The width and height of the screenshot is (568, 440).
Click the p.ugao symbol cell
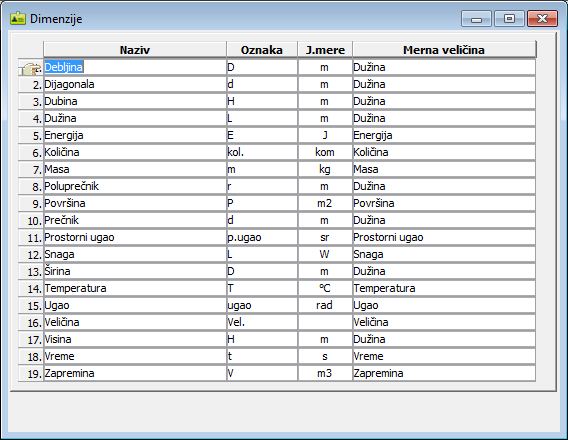pos(262,237)
